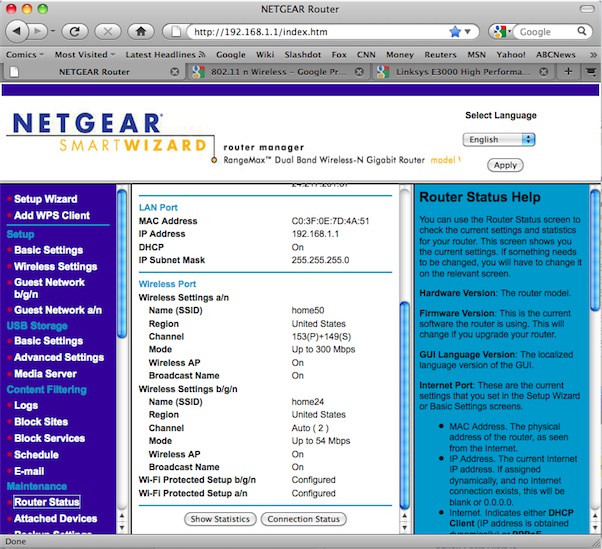Select the channel value 153(P)+149(S)

coord(321,337)
